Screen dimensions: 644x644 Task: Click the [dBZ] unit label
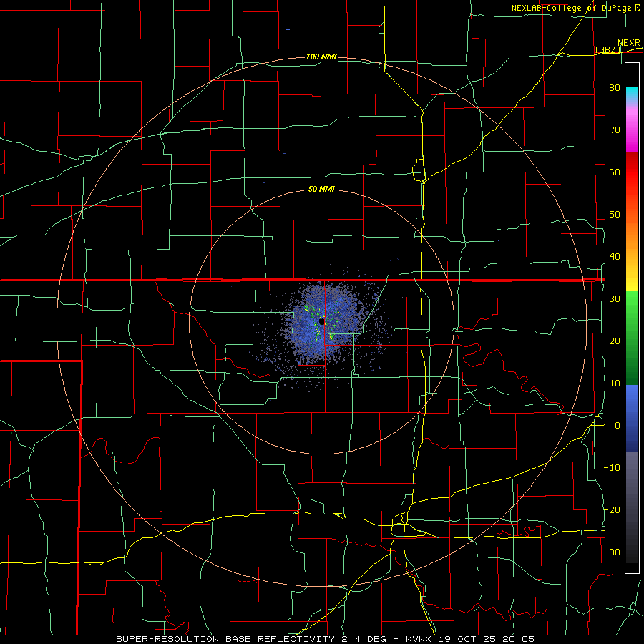click(608, 49)
